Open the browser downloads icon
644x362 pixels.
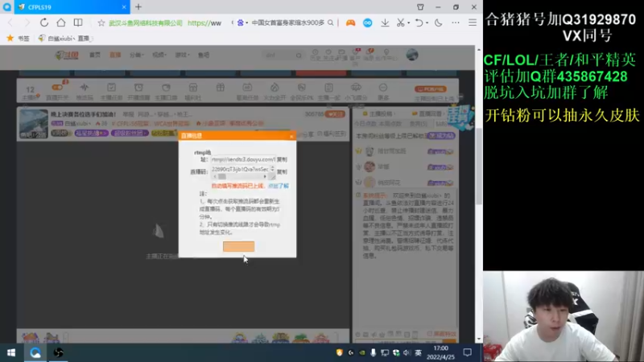(x=385, y=23)
